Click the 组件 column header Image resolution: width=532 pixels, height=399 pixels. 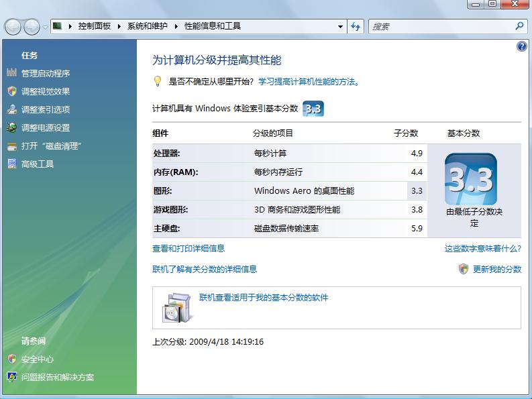point(160,133)
